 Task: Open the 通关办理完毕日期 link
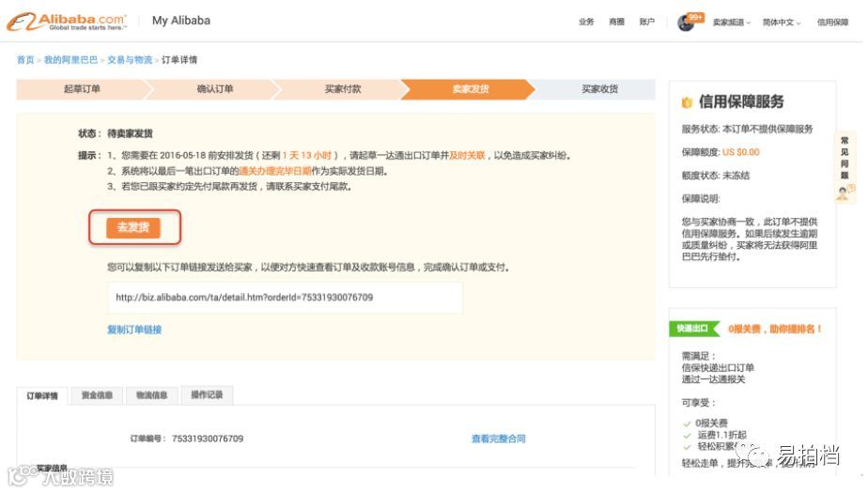point(274,171)
